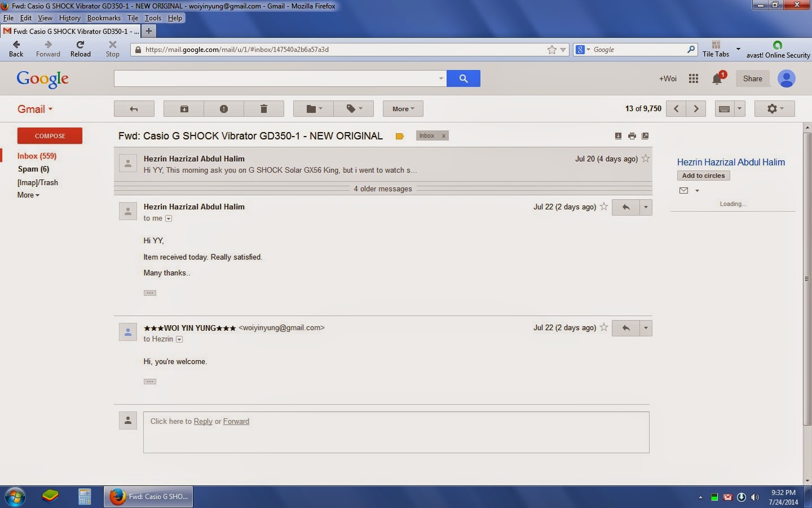This screenshot has height=508, width=812.
Task: Toggle the importance marker on subject
Action: [400, 136]
